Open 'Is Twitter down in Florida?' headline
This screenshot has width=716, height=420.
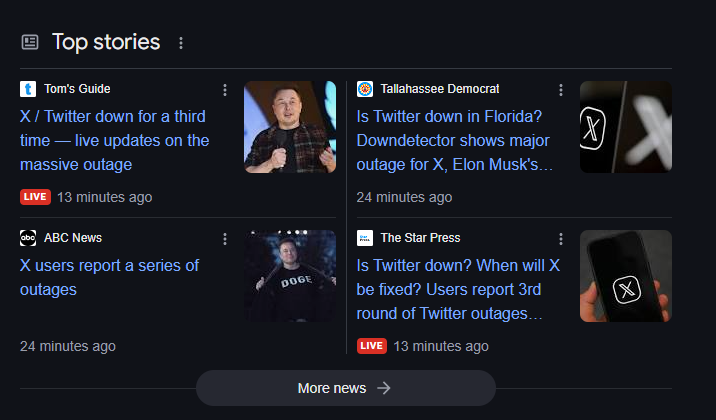[455, 140]
